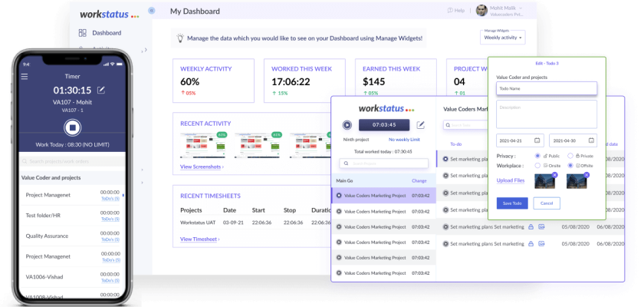644x307 pixels.
Task: Click the Workstatus UAT timesheet entry
Action: (198, 223)
